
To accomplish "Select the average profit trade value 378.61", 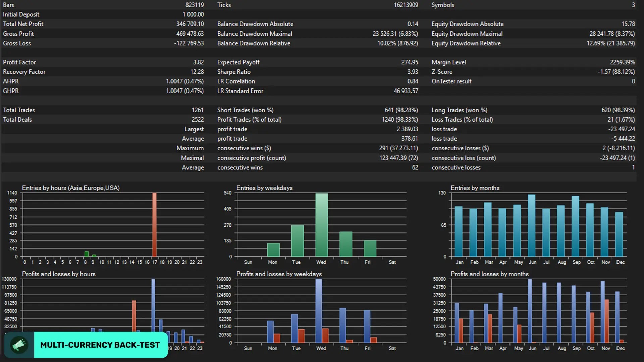I will coord(410,139).
